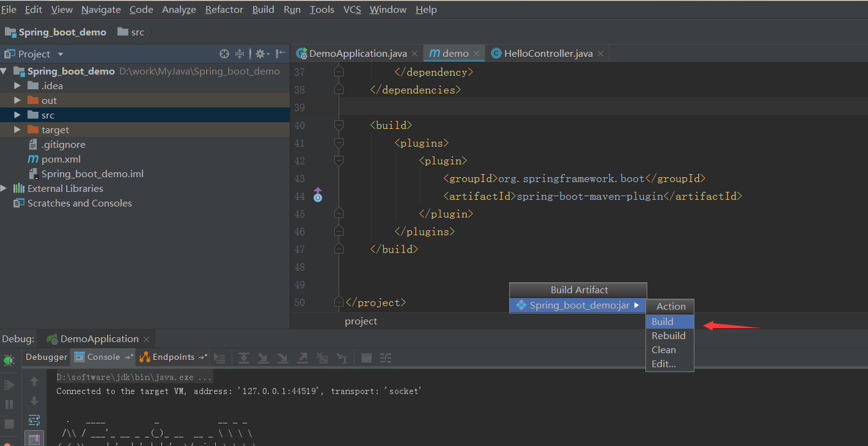Expand External Libraries node
The width and height of the screenshot is (868, 446).
click(x=4, y=188)
